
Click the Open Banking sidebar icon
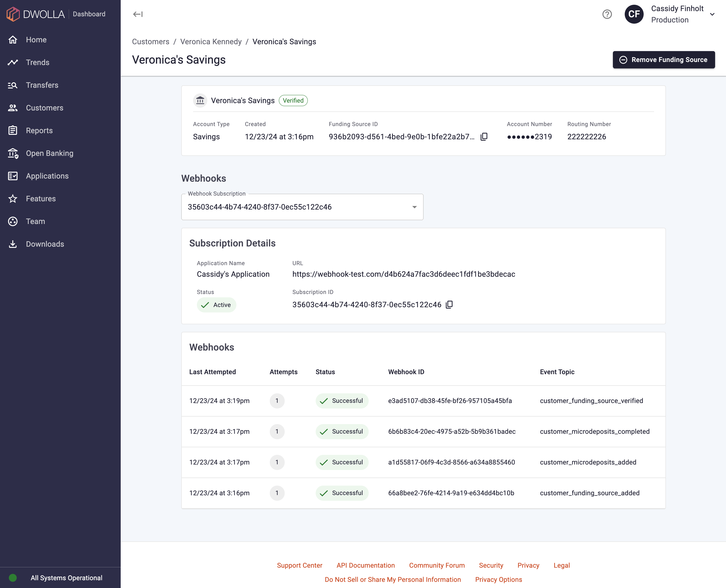(x=13, y=154)
